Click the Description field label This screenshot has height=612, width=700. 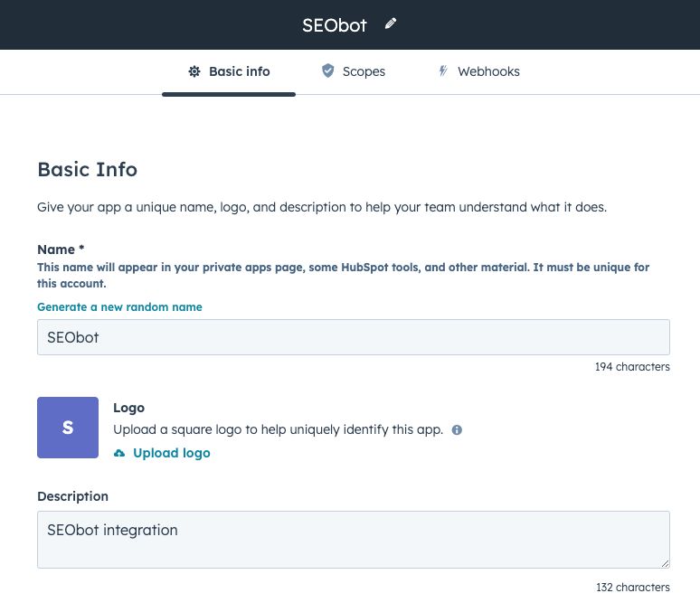coord(72,496)
